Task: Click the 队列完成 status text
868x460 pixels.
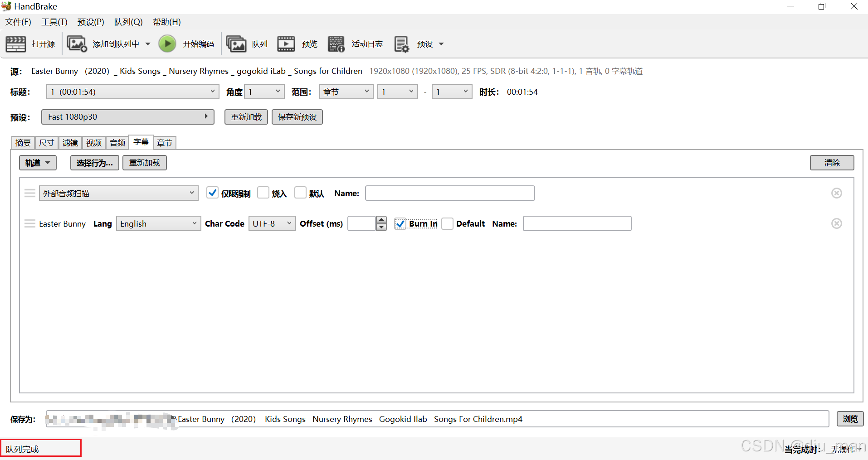Action: pos(22,449)
